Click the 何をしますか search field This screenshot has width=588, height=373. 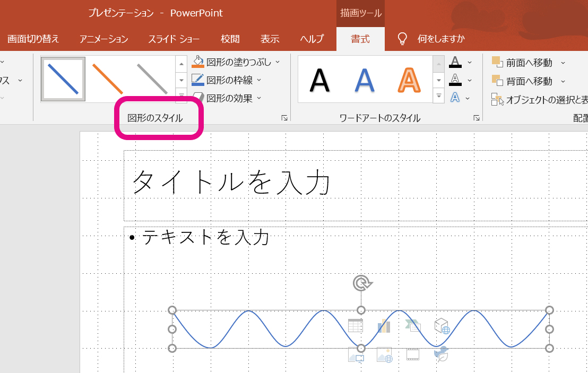coord(440,39)
